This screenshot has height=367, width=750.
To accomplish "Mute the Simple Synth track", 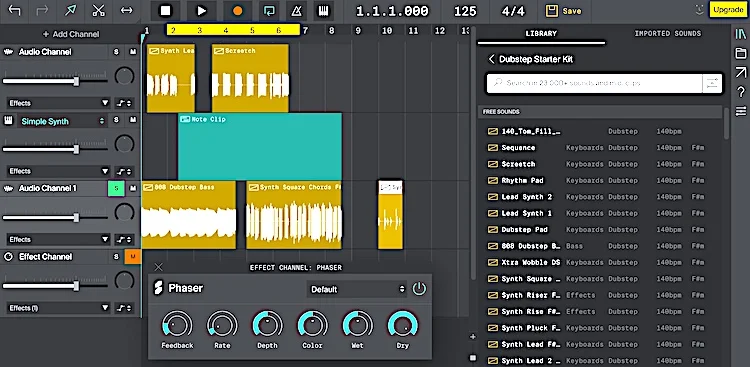I will pyautogui.click(x=133, y=120).
